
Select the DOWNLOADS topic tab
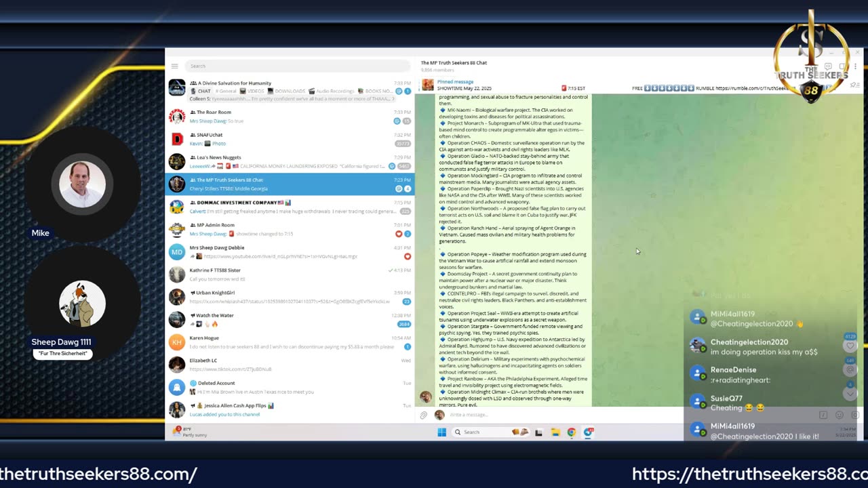click(x=286, y=91)
